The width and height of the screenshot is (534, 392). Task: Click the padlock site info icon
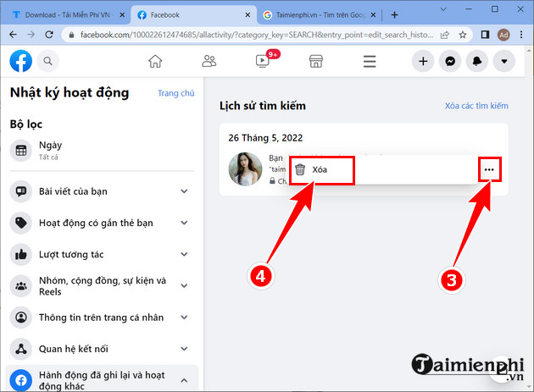click(71, 35)
